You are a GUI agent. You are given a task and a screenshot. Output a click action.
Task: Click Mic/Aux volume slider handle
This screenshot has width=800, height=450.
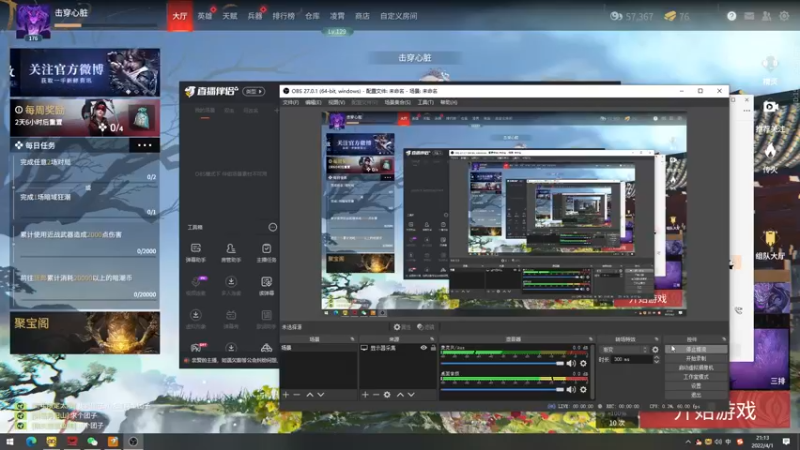[560, 363]
